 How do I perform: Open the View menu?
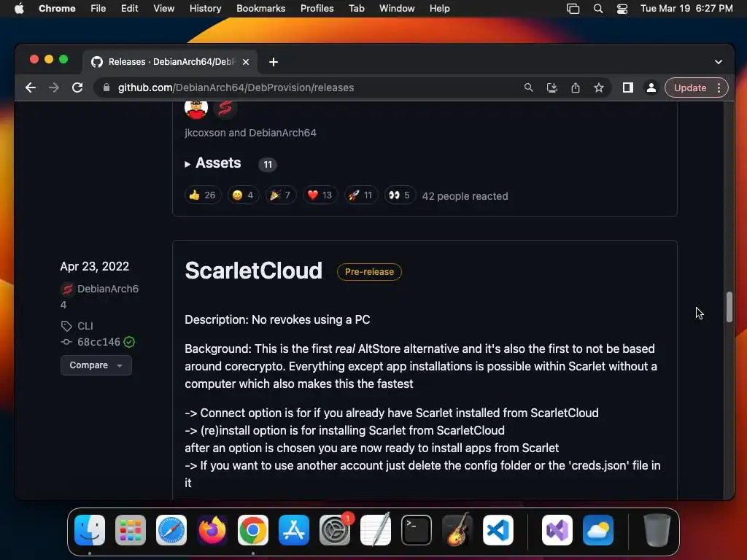(x=163, y=9)
